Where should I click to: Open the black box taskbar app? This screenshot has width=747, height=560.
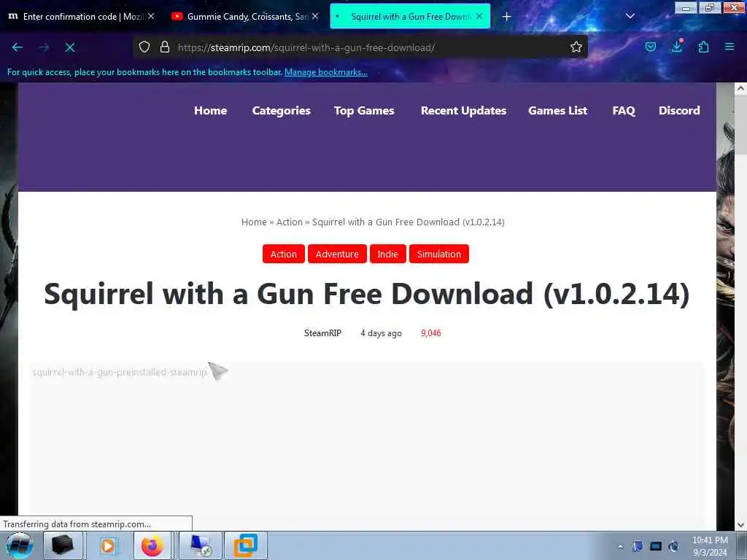[x=63, y=545]
